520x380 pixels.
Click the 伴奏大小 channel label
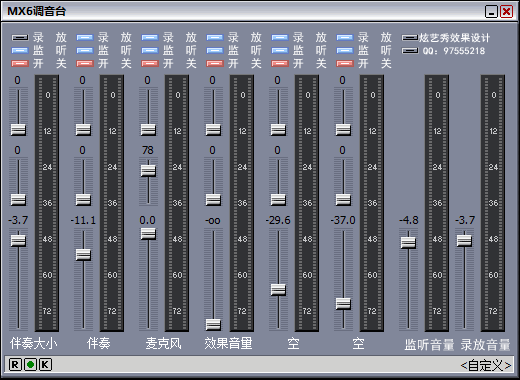tap(34, 343)
